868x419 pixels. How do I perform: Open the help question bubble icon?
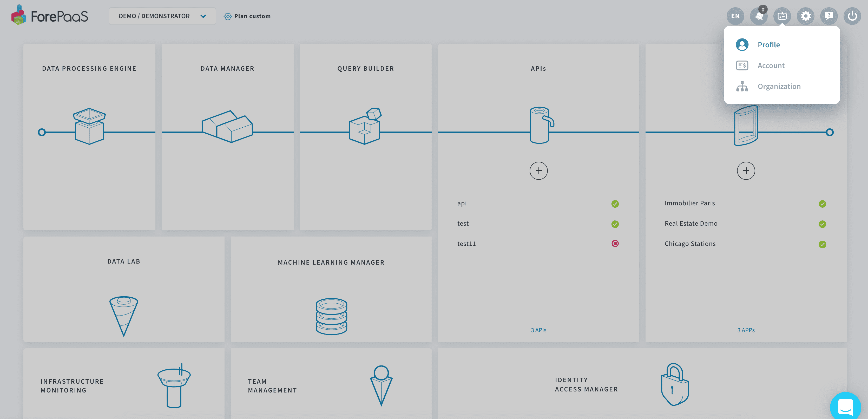click(x=829, y=16)
